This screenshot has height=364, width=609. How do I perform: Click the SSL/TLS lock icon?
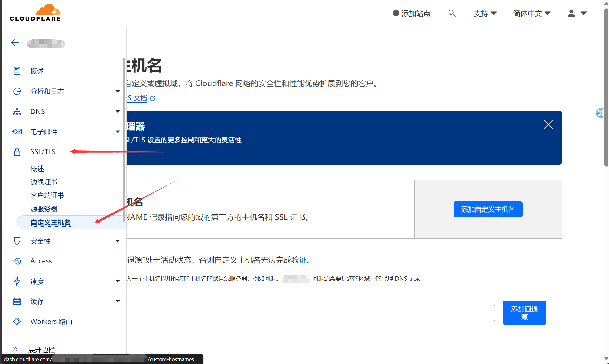(x=17, y=151)
